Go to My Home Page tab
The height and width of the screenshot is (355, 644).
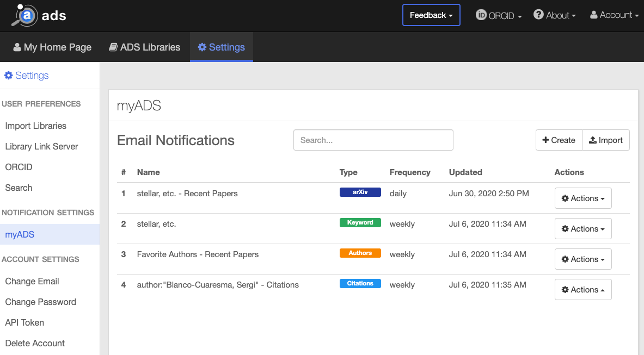pyautogui.click(x=52, y=47)
